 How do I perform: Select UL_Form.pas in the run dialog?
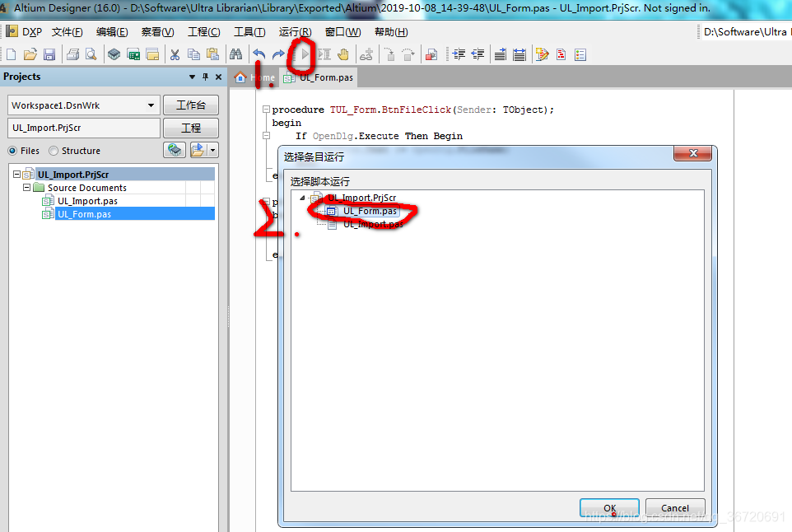click(x=370, y=211)
